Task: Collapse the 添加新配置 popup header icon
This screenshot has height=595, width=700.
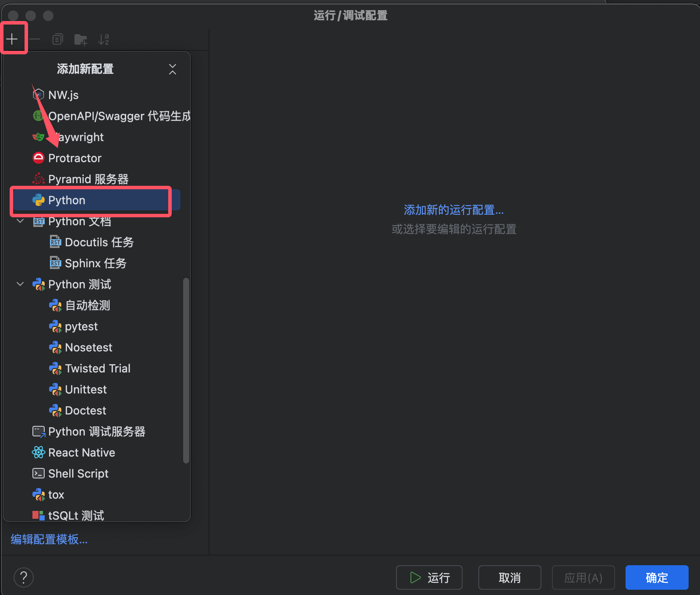Action: pyautogui.click(x=173, y=69)
